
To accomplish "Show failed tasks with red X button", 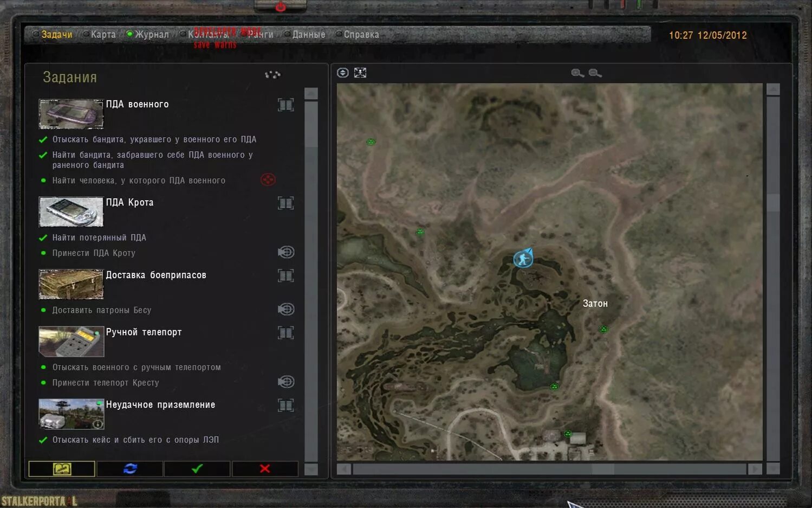I will [265, 468].
